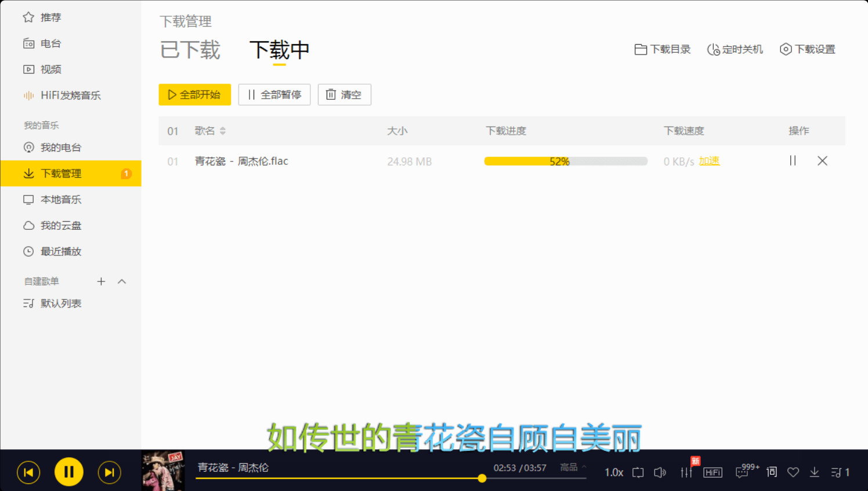868x491 pixels.
Task: Open the equalizer sound effects icon
Action: point(686,472)
